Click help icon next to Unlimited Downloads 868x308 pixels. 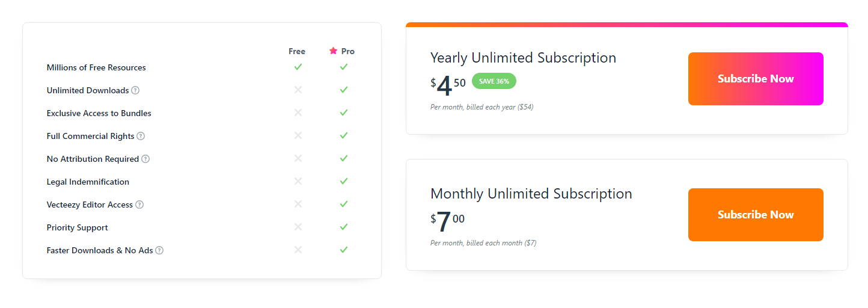(x=135, y=90)
